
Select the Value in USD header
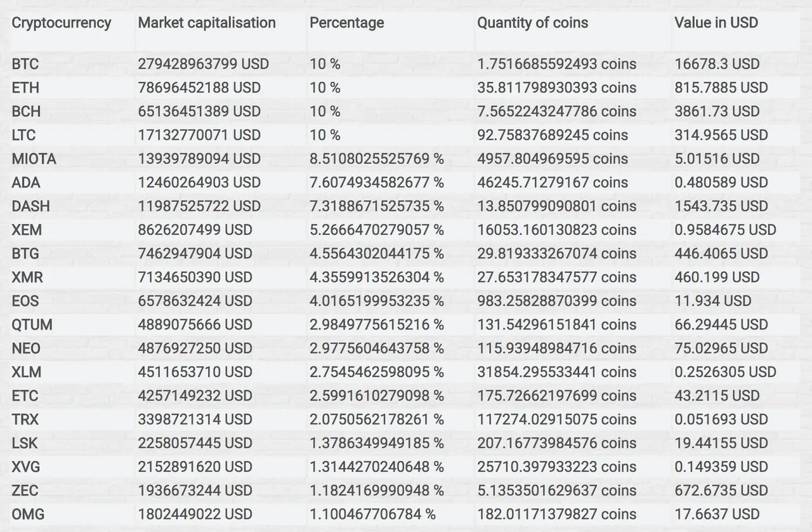click(716, 23)
